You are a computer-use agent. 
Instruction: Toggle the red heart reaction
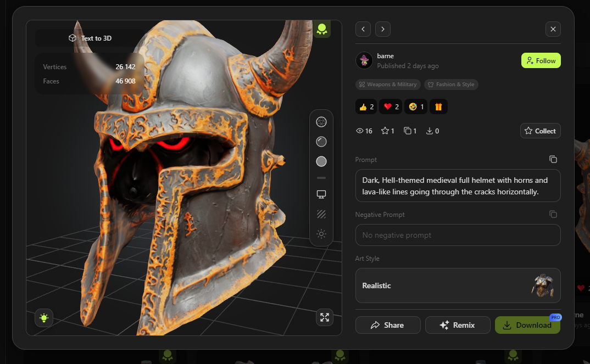click(391, 107)
